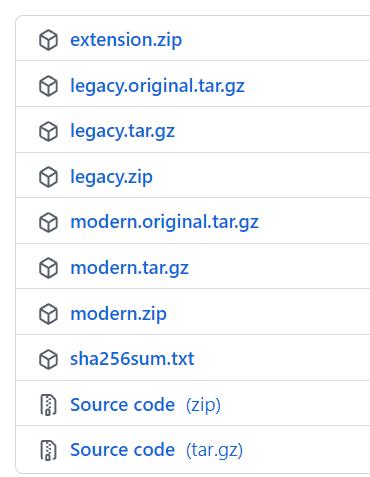Click the package icon next to legacy.zip
This screenshot has height=477, width=370.
(x=49, y=177)
